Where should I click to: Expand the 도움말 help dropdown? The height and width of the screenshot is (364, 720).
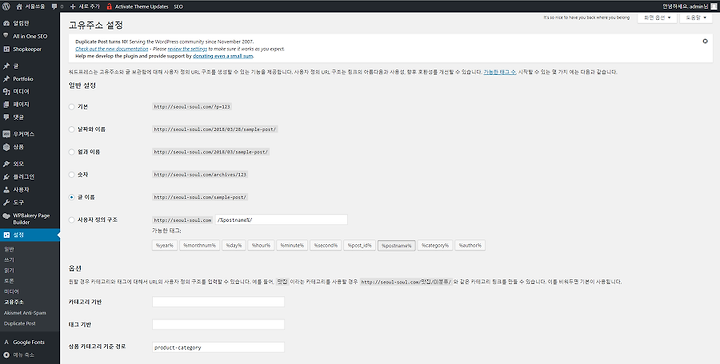point(696,18)
